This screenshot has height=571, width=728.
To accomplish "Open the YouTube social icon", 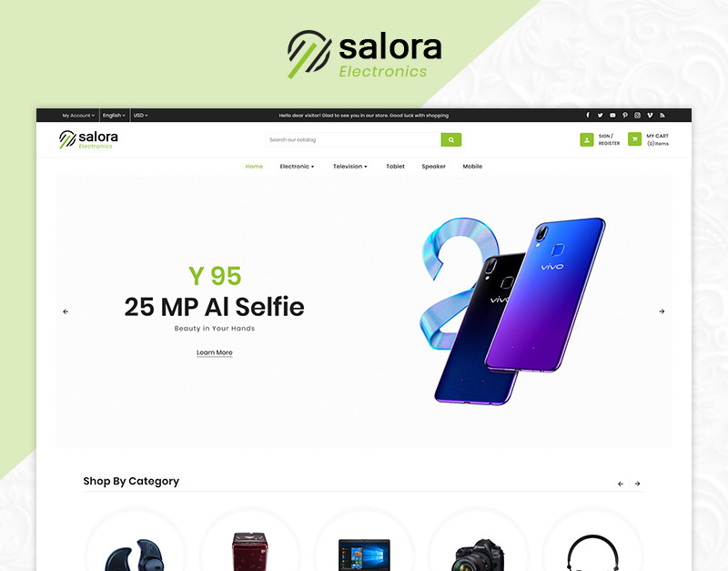I will (612, 116).
